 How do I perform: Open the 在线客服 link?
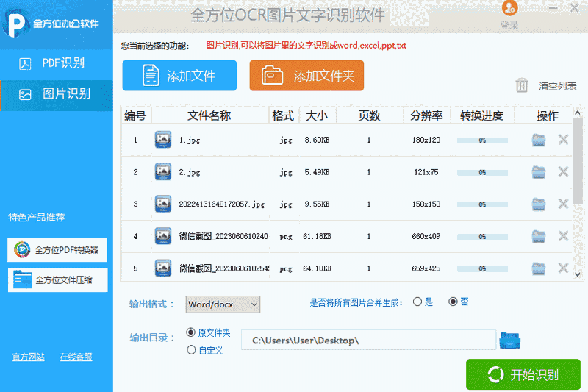[x=76, y=357]
